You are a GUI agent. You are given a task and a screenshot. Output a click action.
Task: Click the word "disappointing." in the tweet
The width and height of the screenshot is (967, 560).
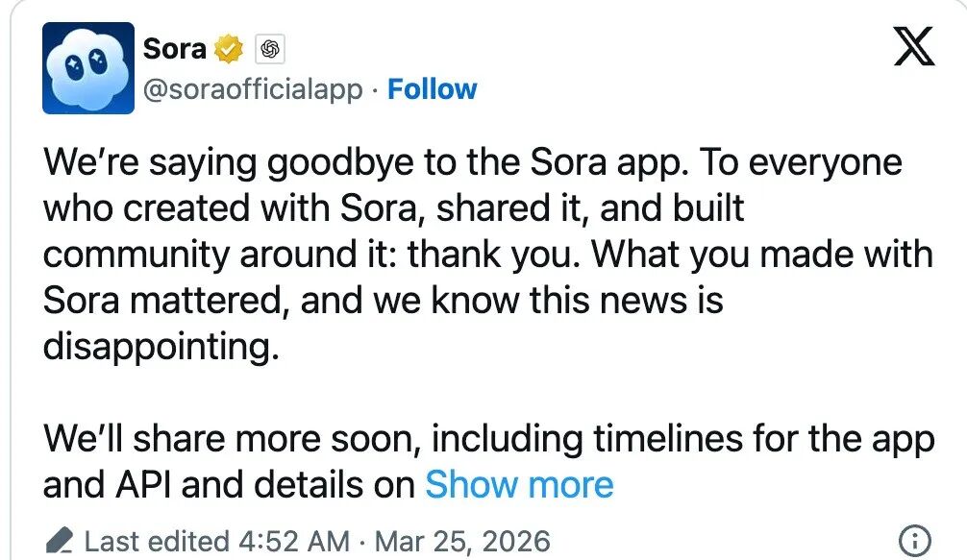[x=160, y=347]
